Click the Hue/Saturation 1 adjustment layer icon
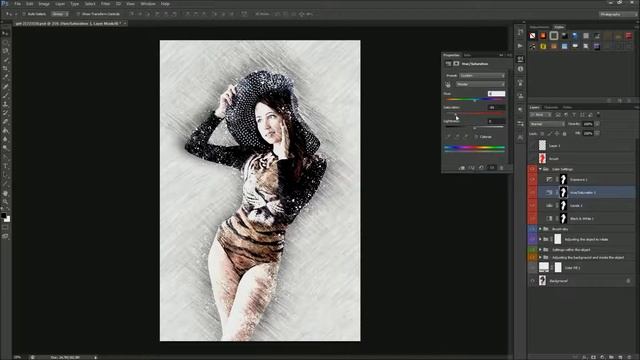Image resolution: width=640 pixels, height=360 pixels. [549, 192]
